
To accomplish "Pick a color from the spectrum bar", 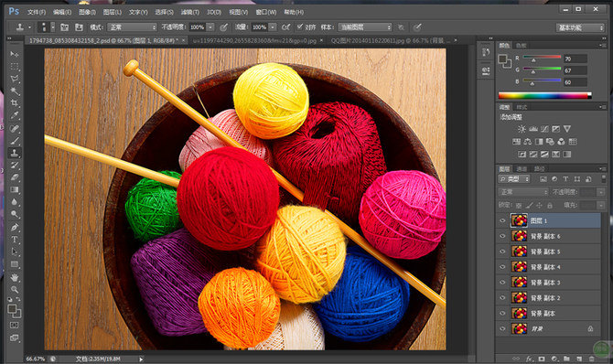I will (544, 95).
